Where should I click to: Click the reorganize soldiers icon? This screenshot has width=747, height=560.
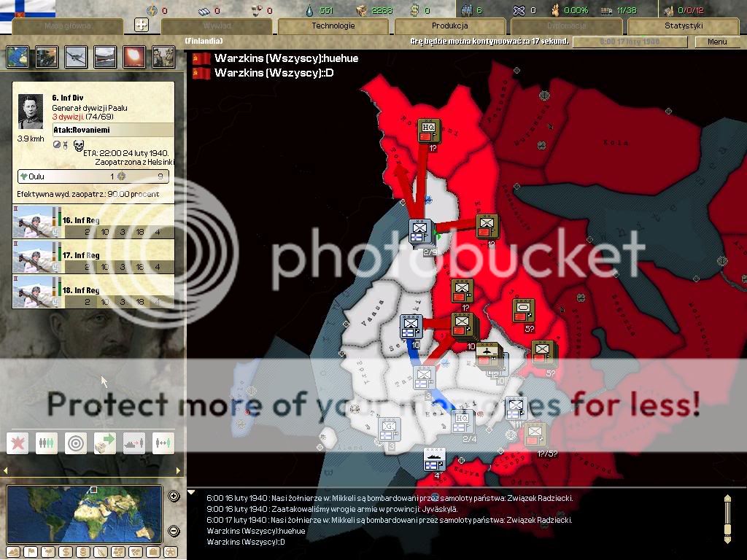47,443
